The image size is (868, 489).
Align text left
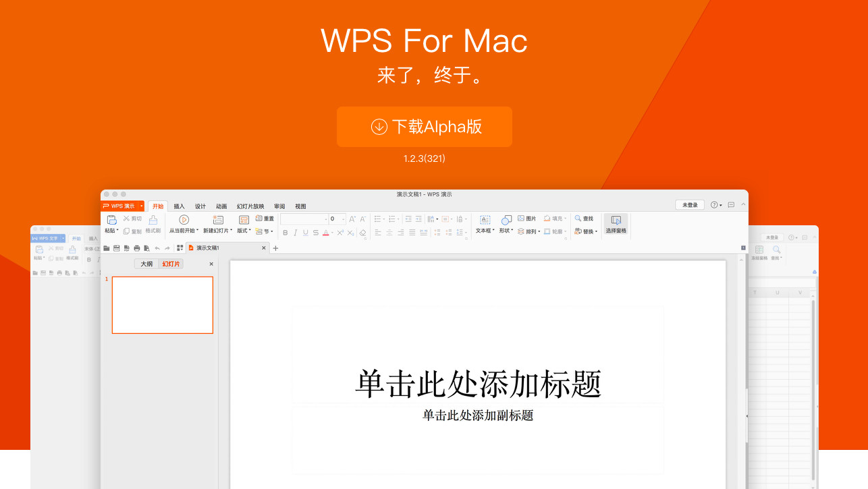[378, 233]
